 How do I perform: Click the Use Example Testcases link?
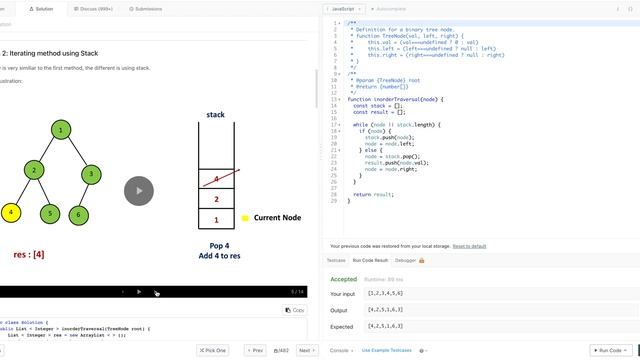coord(387,350)
